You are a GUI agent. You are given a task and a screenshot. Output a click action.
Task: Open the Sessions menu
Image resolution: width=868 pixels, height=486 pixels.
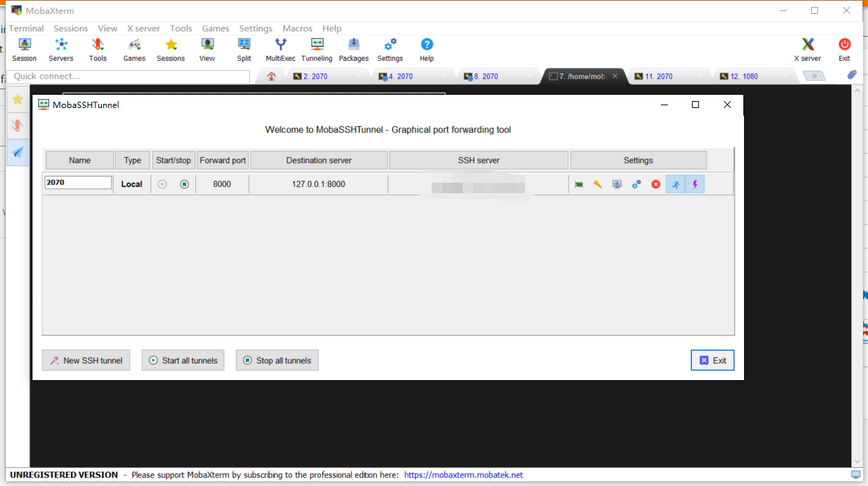(71, 28)
